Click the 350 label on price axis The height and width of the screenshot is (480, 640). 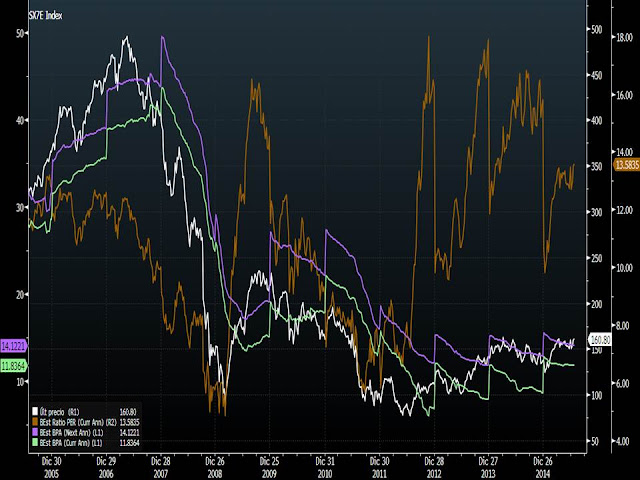tap(596, 167)
